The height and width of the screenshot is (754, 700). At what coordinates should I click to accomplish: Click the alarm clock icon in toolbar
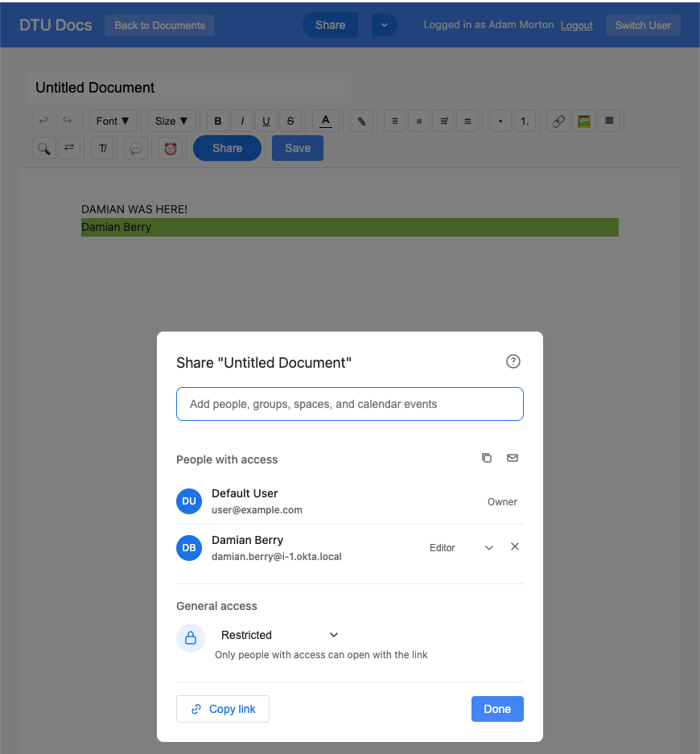pyautogui.click(x=170, y=148)
